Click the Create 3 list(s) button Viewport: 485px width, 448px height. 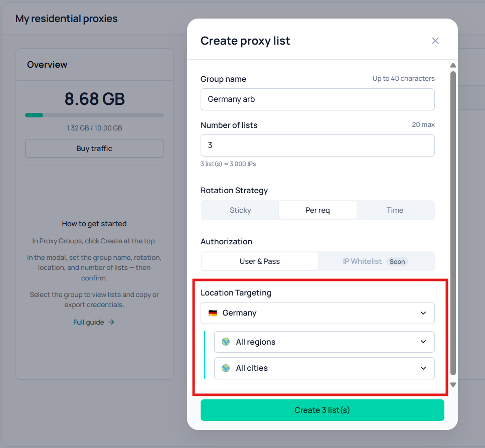322,410
